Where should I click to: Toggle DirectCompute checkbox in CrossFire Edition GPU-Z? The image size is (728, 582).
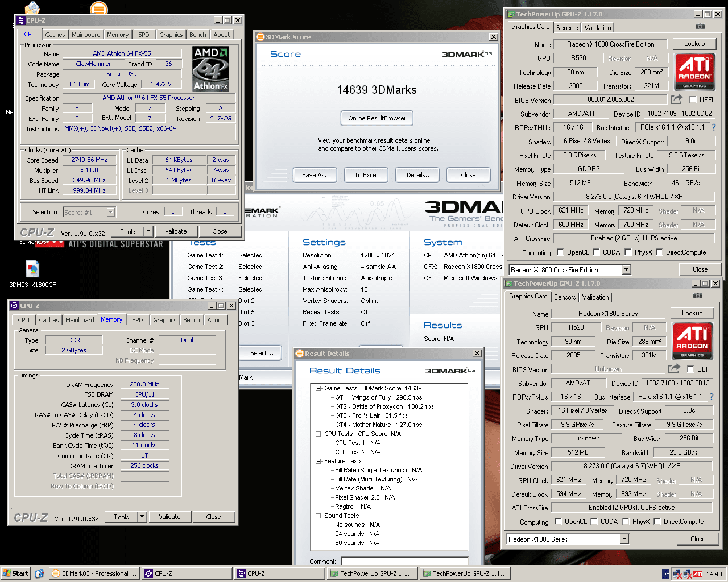pyautogui.click(x=659, y=252)
